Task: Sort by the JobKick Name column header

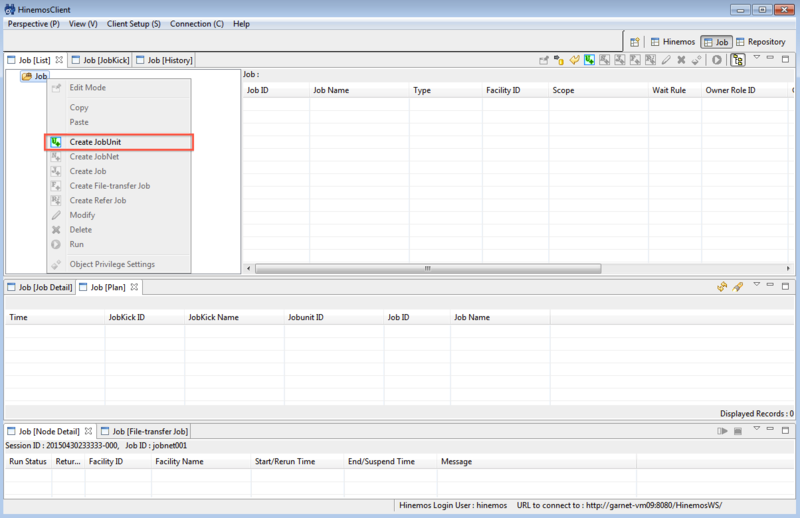Action: tap(234, 317)
